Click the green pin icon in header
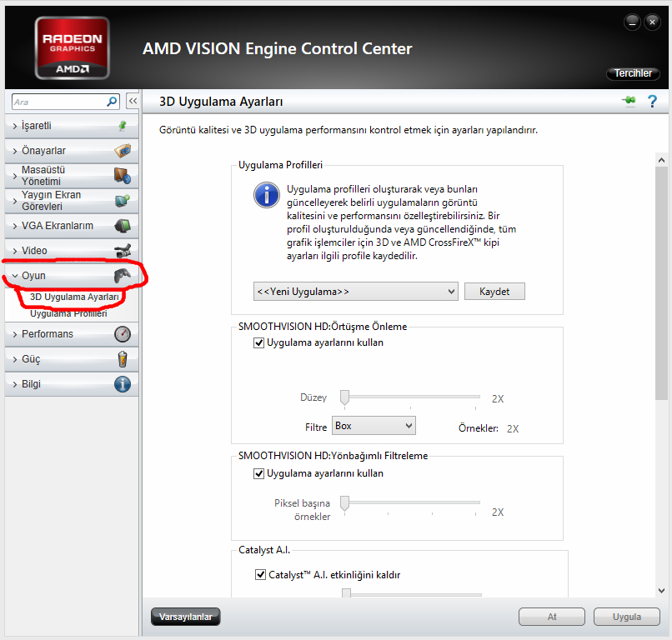672x640 pixels. pos(629,101)
